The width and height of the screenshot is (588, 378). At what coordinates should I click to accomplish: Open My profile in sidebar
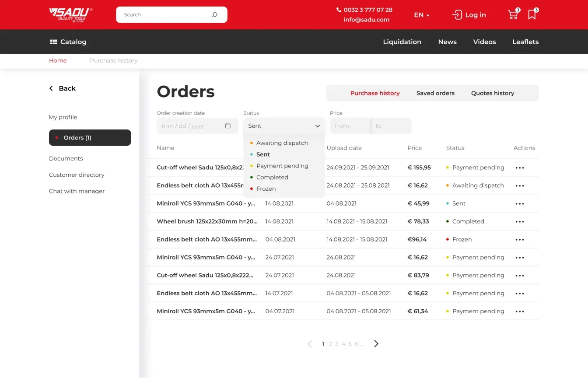(x=63, y=117)
